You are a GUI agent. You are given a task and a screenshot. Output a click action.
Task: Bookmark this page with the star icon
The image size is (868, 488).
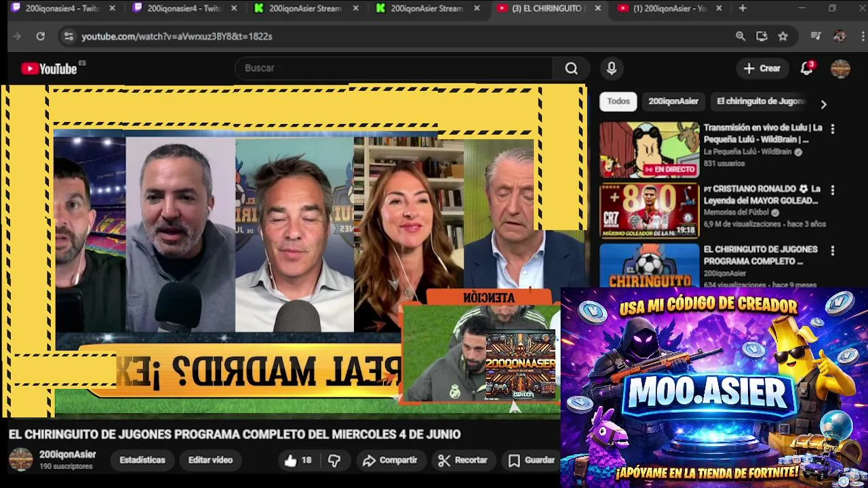pyautogui.click(x=783, y=37)
